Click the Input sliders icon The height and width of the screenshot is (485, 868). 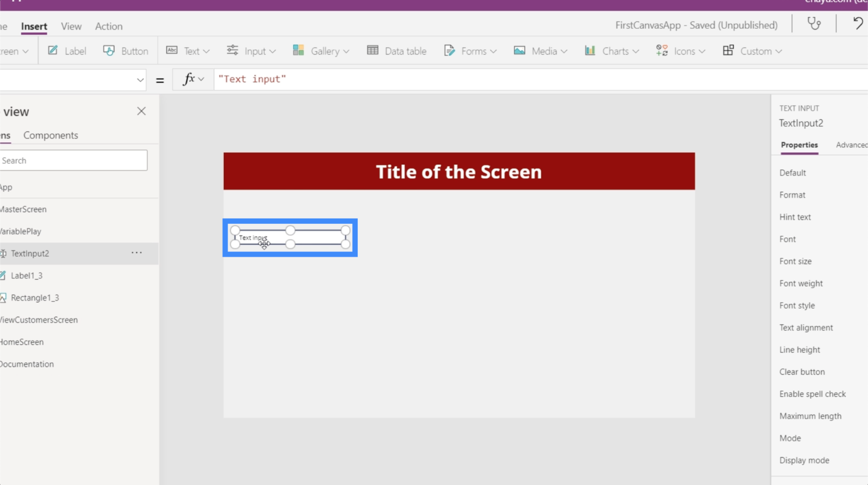pos(232,50)
